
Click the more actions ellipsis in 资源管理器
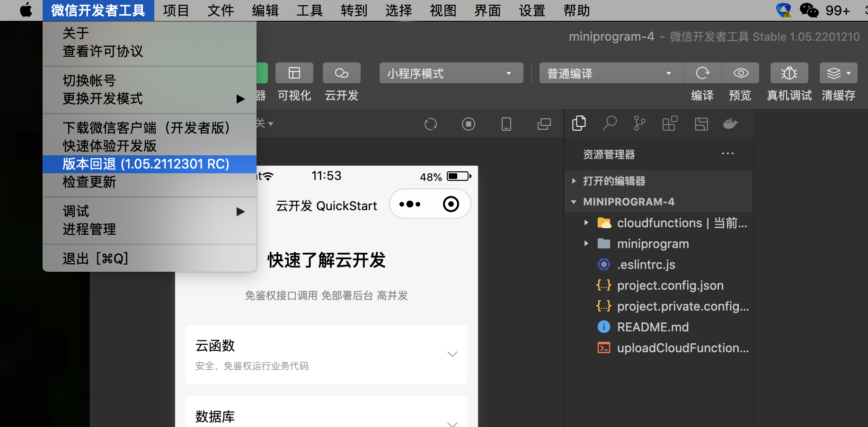click(x=728, y=154)
